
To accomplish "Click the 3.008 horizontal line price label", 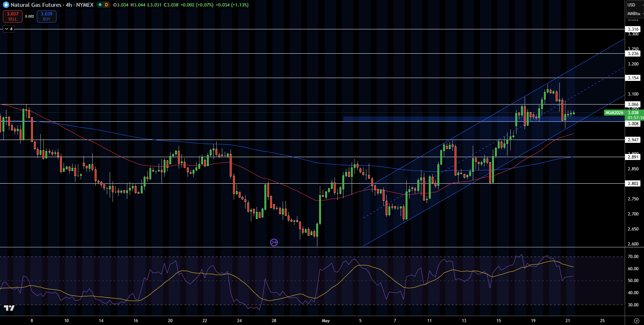I will coord(633,124).
